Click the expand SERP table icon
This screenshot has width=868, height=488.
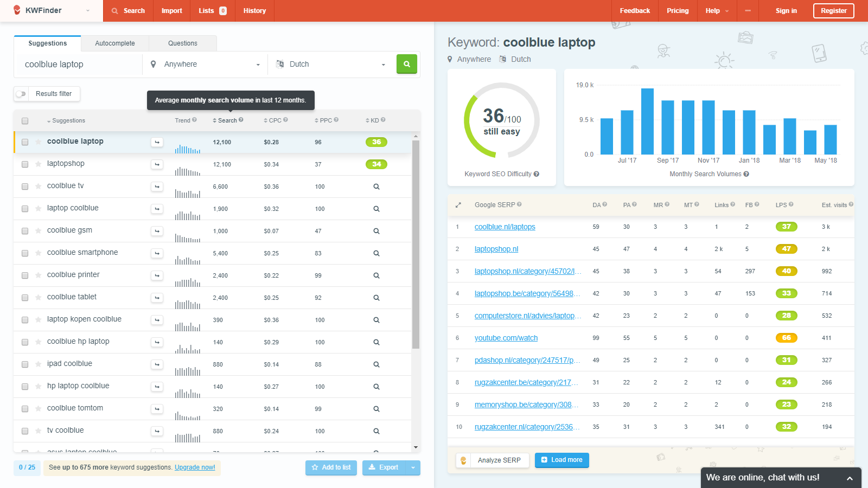[x=458, y=205]
